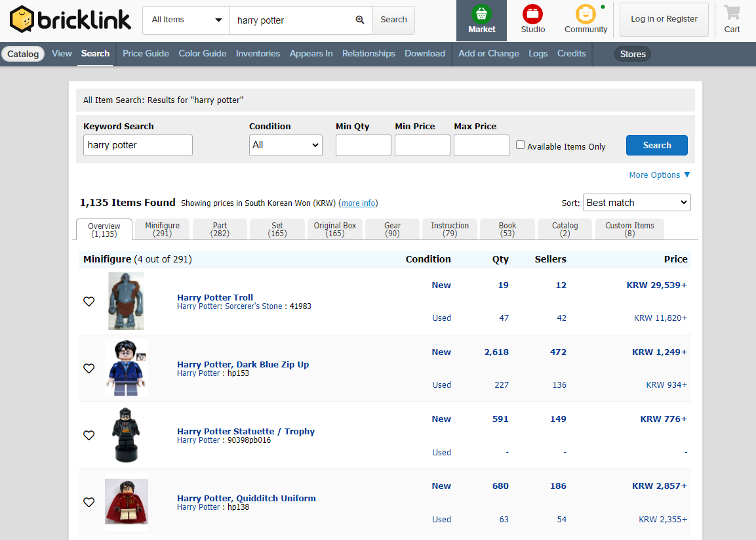
Task: Click price KRW 2,355+ for used Quidditch Uniform
Action: tap(663, 520)
